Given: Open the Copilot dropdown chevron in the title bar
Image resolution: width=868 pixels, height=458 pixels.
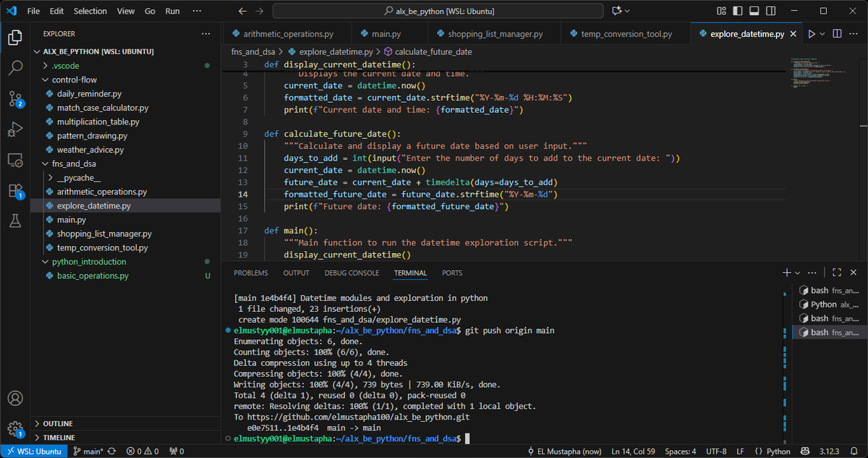Looking at the screenshot, I should 627,12.
